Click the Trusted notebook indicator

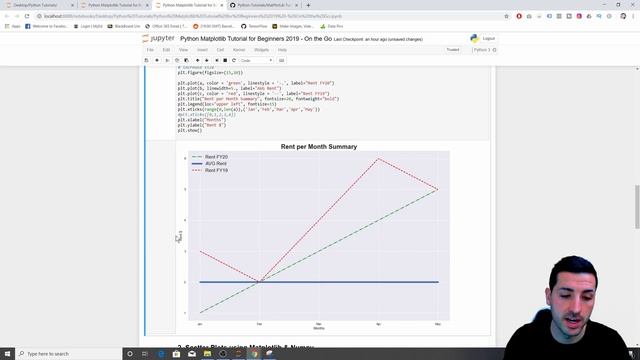pyautogui.click(x=453, y=50)
